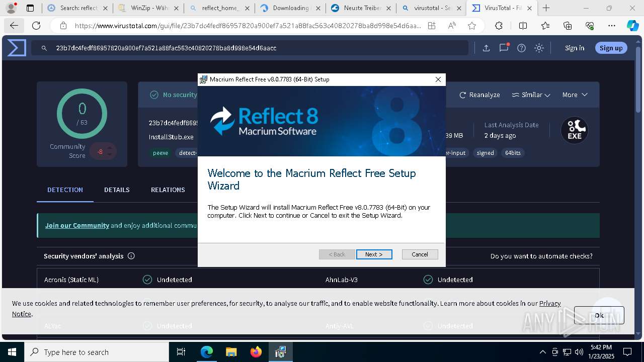644x362 pixels.
Task: Open the Copilot sidebar icon
Action: pos(632,26)
